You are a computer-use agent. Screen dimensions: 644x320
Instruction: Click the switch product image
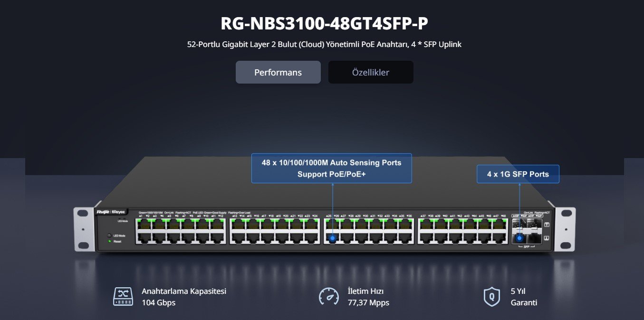pyautogui.click(x=324, y=205)
